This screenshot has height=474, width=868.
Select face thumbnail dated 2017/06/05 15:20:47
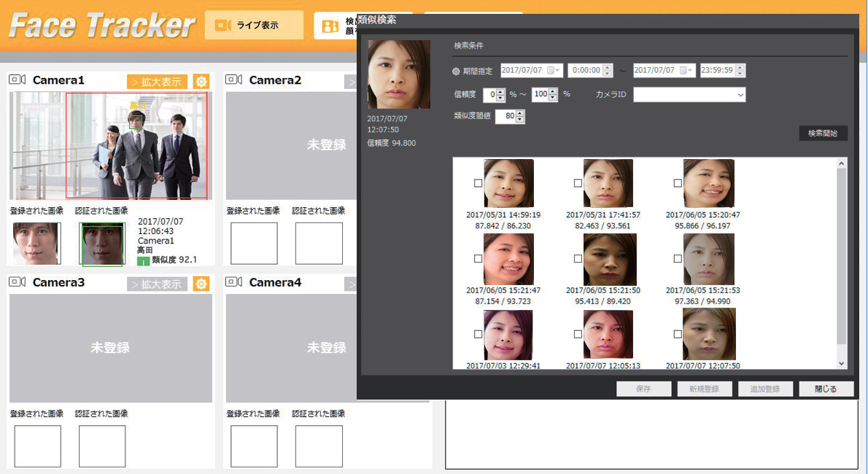708,183
